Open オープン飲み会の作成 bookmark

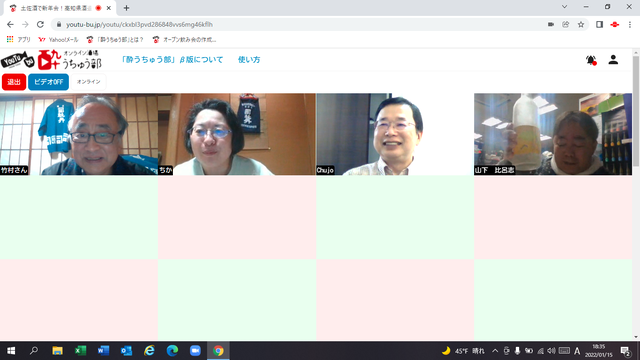click(x=184, y=40)
